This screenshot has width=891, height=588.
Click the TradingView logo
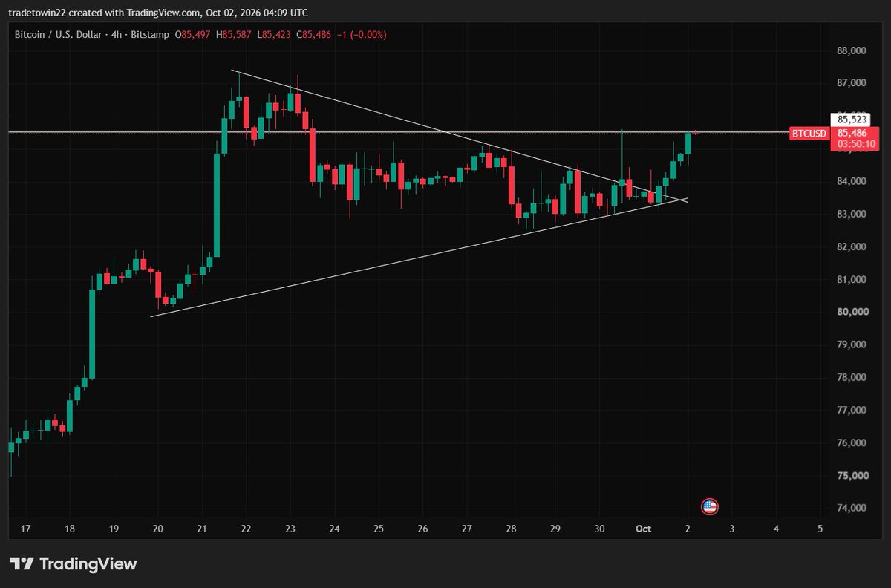(x=74, y=563)
